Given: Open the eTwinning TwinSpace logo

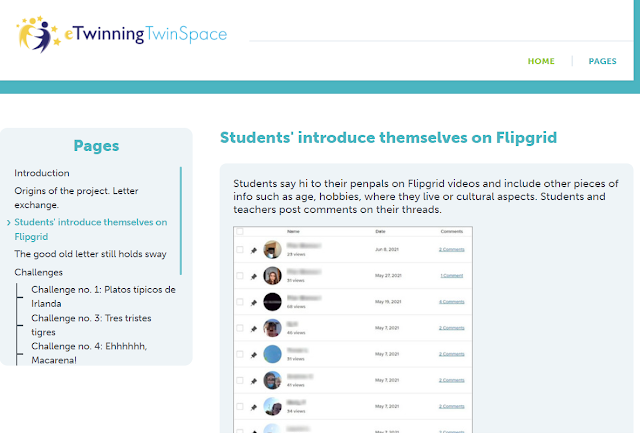Looking at the screenshot, I should [x=121, y=34].
